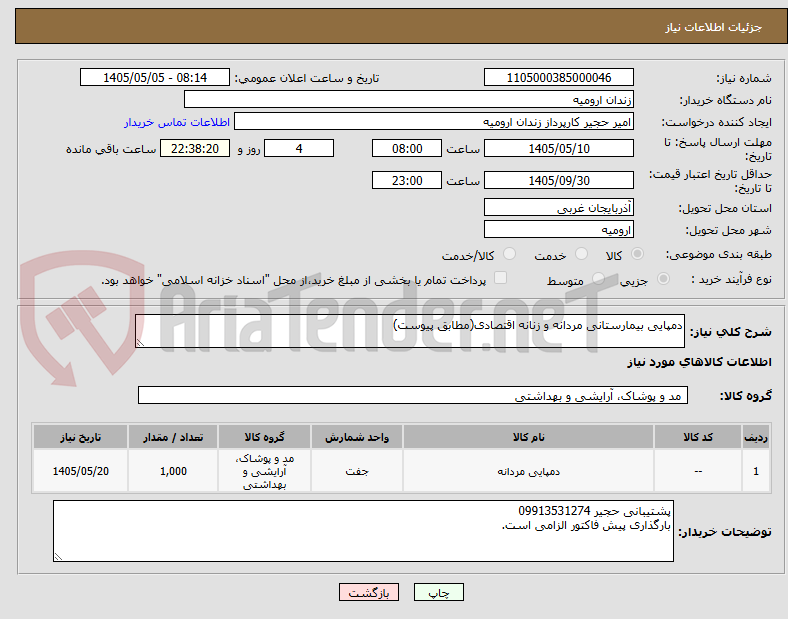Click the نام کالا column header

(x=528, y=437)
